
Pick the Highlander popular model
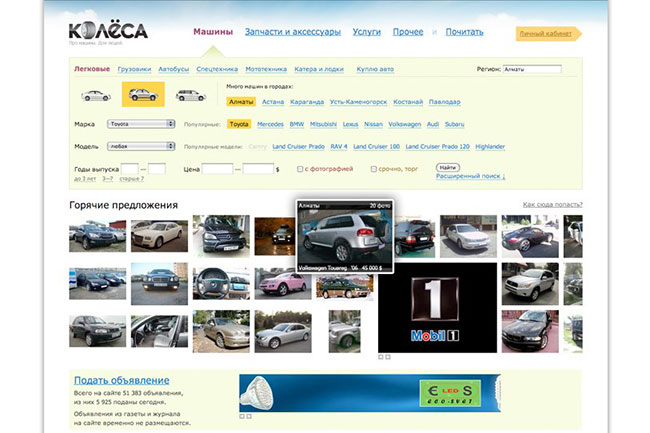pos(490,147)
